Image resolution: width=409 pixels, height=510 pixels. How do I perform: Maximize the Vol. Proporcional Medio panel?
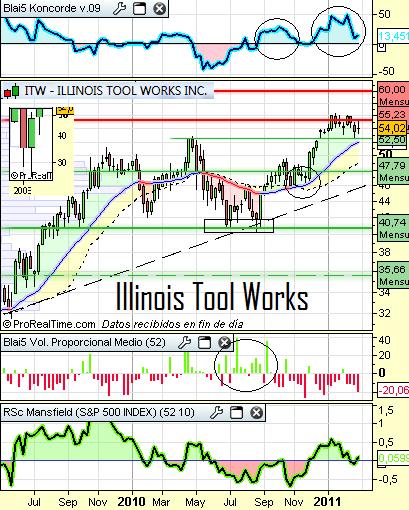(x=204, y=342)
